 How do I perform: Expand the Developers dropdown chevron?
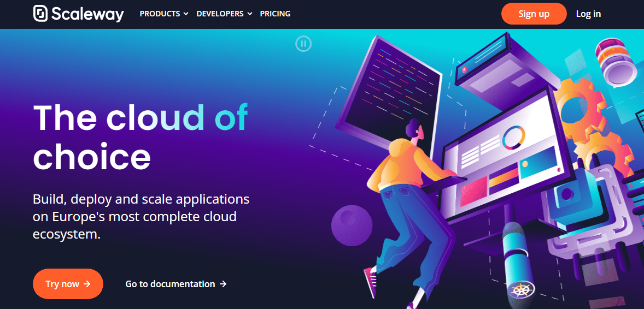coord(250,14)
